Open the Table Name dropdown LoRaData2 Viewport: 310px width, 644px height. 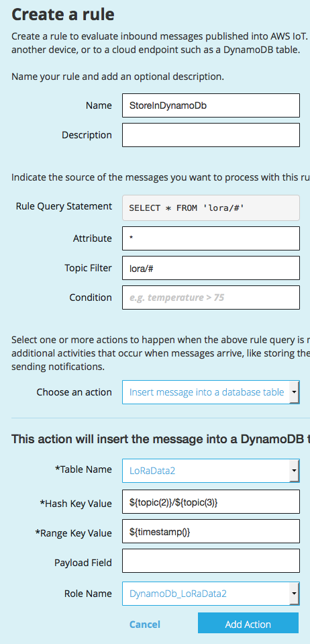pyautogui.click(x=211, y=471)
